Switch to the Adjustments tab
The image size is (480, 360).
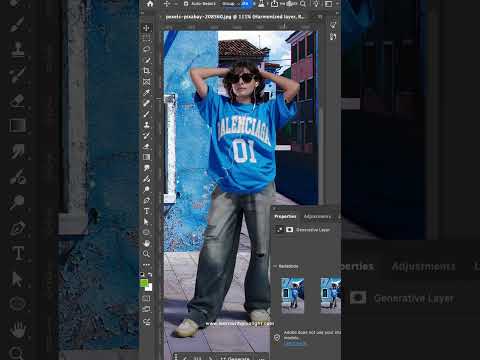coord(317,216)
